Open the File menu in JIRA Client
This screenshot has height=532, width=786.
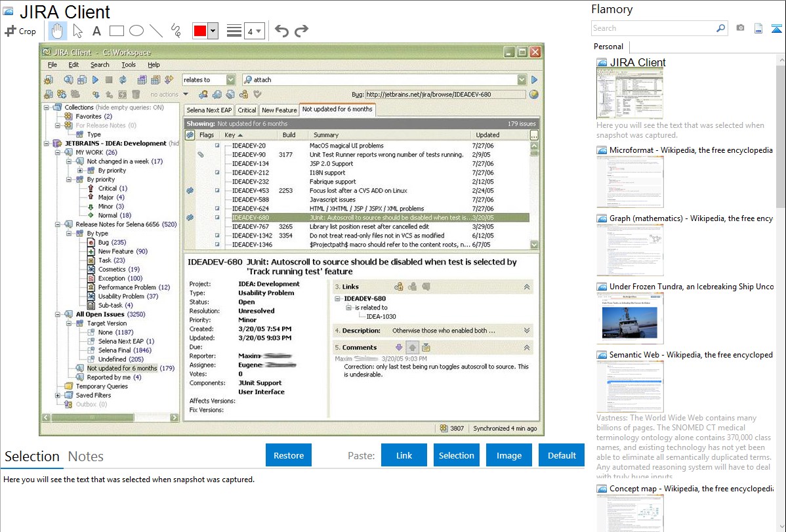52,65
